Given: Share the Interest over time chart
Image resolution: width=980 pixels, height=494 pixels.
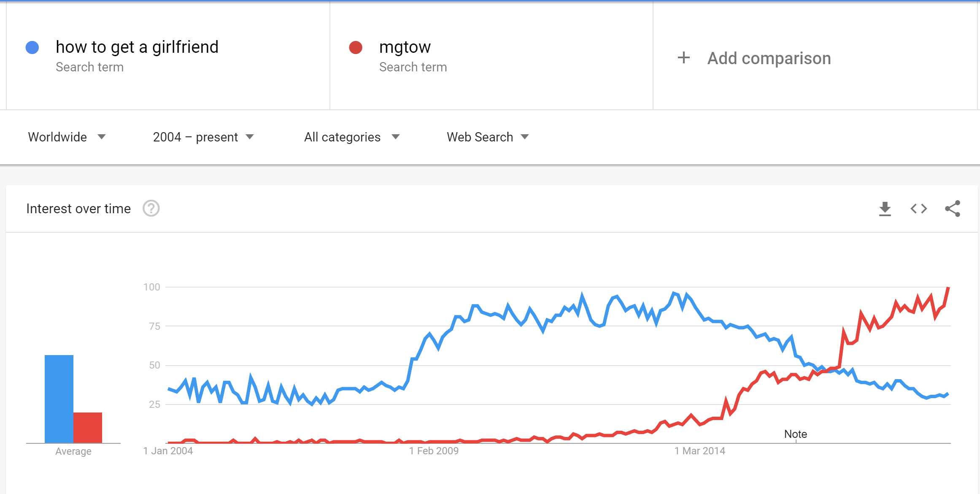Looking at the screenshot, I should [x=952, y=209].
